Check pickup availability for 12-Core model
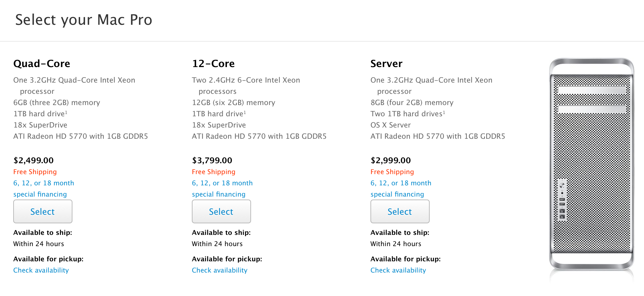This screenshot has width=644, height=296. coord(220,270)
